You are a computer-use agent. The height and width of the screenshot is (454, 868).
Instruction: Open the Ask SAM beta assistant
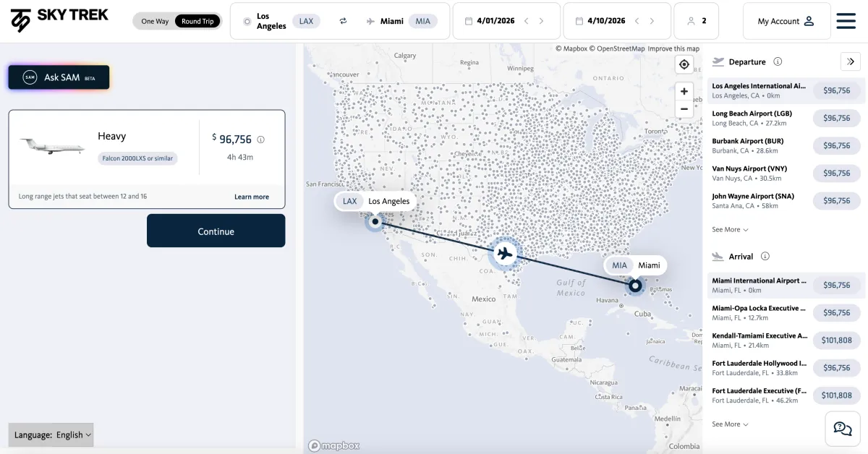59,77
